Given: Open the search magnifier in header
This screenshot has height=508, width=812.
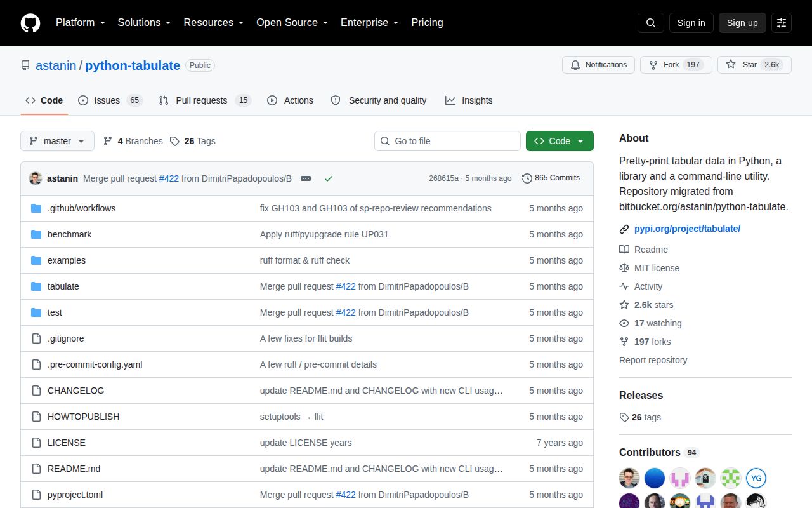Looking at the screenshot, I should [x=651, y=23].
